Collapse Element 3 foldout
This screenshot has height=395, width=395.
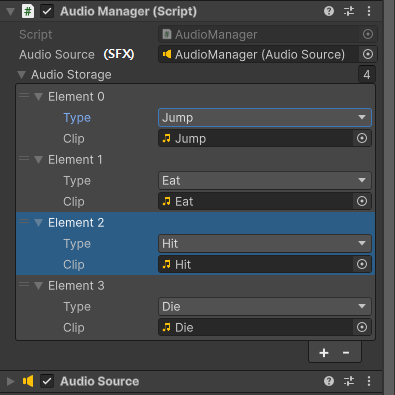click(38, 286)
